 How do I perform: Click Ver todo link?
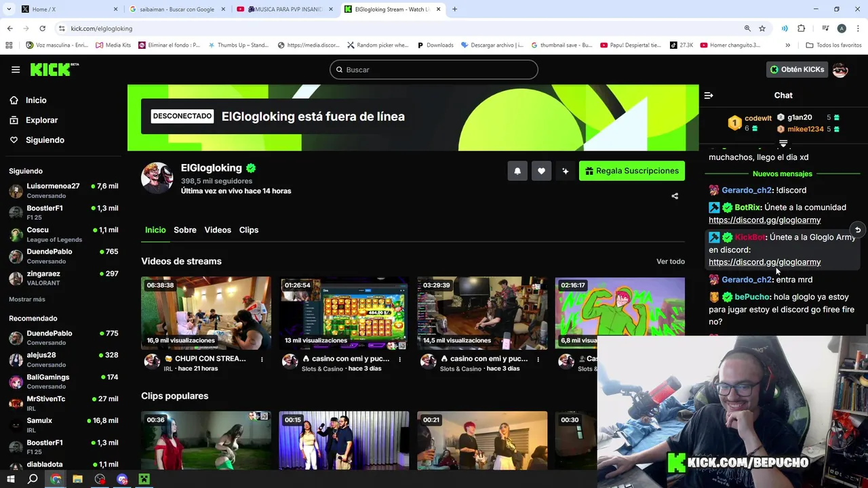point(671,261)
